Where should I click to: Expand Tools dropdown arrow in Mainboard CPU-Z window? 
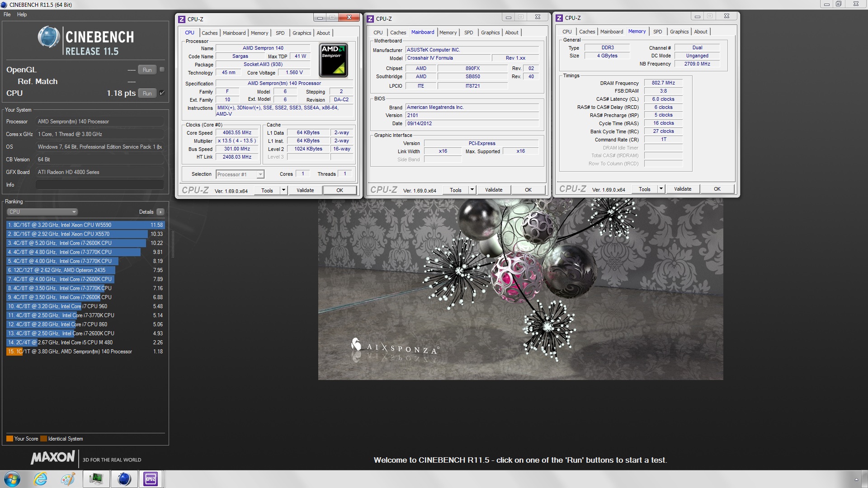tap(472, 190)
